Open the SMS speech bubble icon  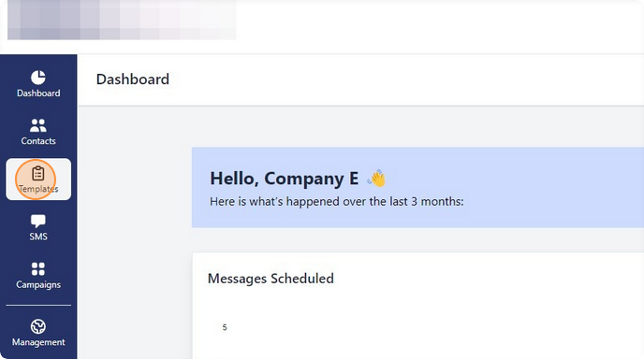pyautogui.click(x=38, y=222)
